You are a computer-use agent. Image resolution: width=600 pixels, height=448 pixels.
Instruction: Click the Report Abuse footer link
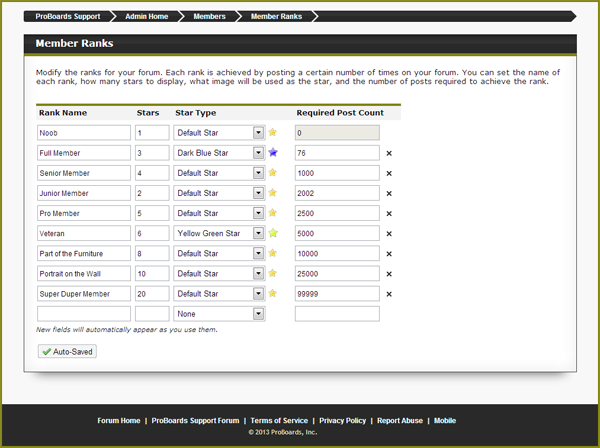click(400, 420)
